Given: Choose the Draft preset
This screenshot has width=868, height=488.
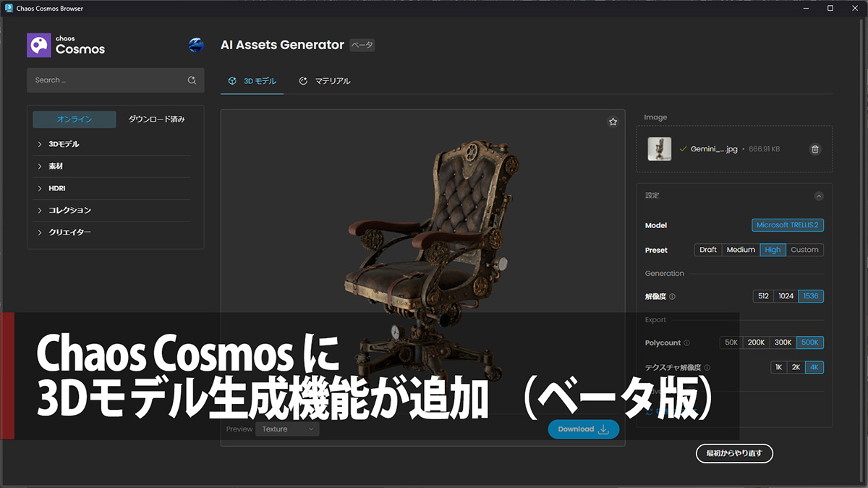Looking at the screenshot, I should pos(708,250).
